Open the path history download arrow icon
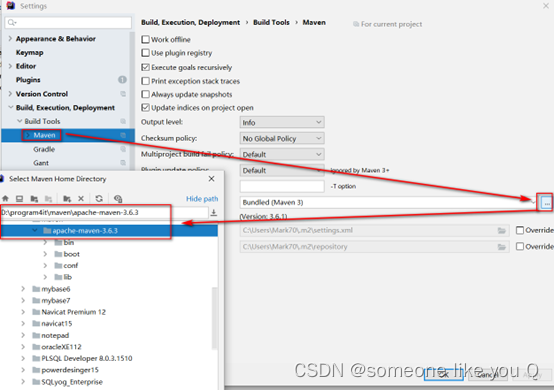Screen dimensions: 554x390 214,212
